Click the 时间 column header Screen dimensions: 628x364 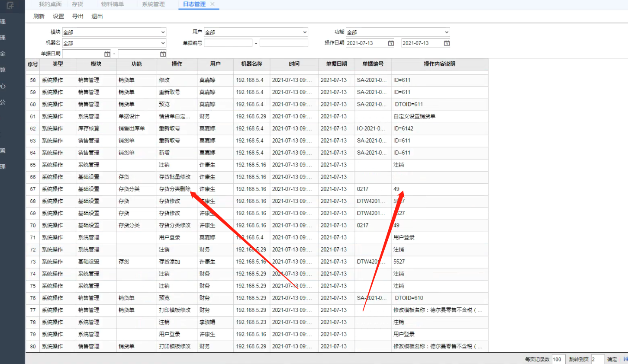pos(294,64)
